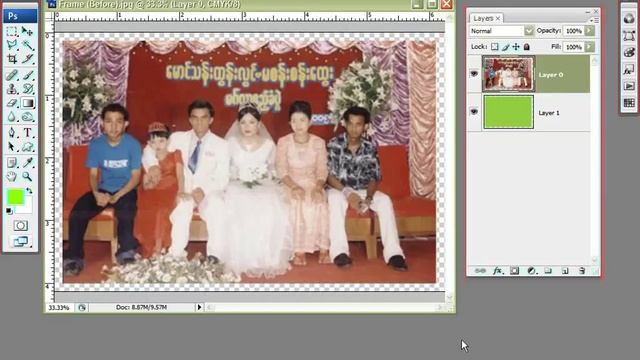Viewport: 640px width, 360px height.
Task: Reset default foreground and background colors
Action: [9, 211]
